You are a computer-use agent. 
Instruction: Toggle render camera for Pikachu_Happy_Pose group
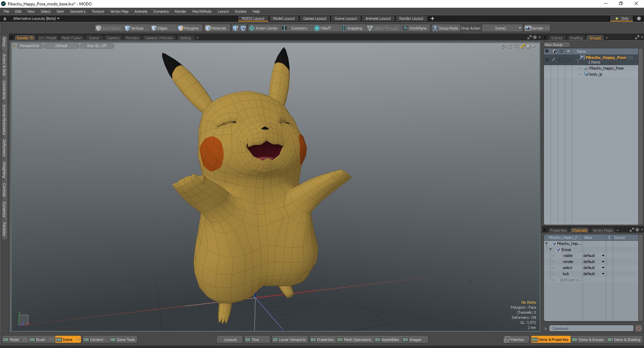point(554,60)
